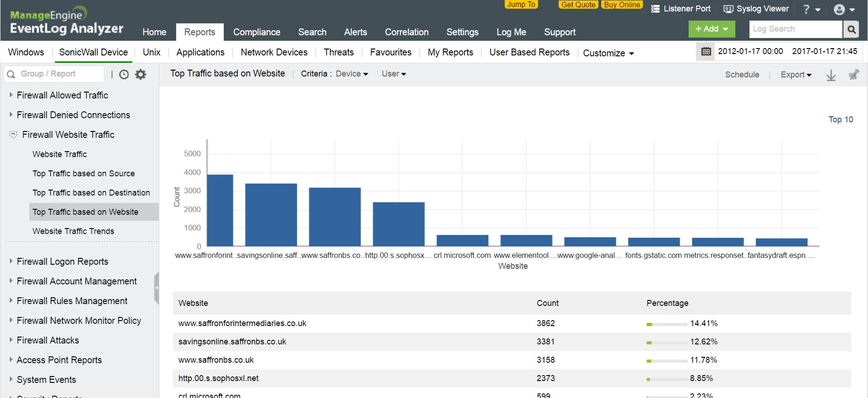Click the tallest chart bar for www.saffronforint

220,210
